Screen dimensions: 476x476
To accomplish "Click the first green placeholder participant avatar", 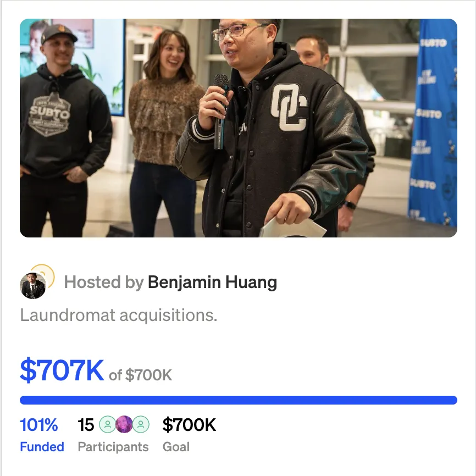I will 108,424.
